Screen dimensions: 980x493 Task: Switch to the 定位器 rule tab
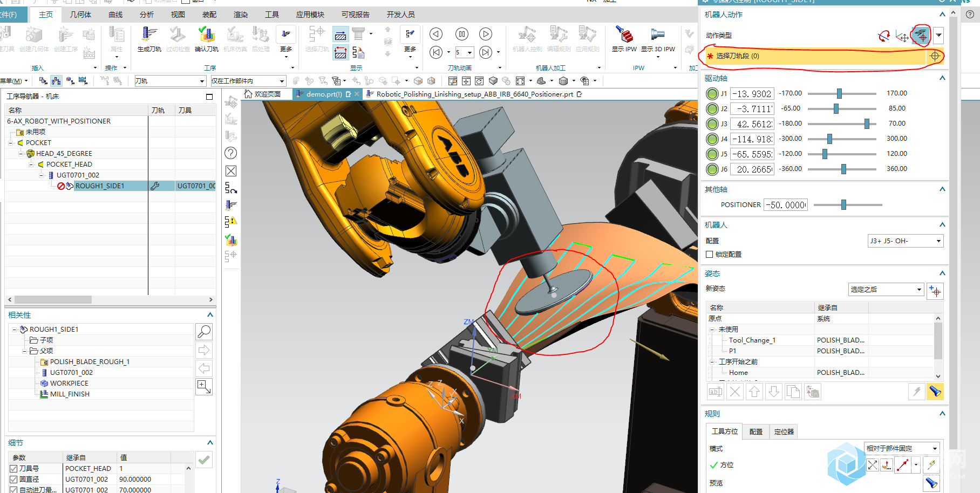(x=784, y=432)
